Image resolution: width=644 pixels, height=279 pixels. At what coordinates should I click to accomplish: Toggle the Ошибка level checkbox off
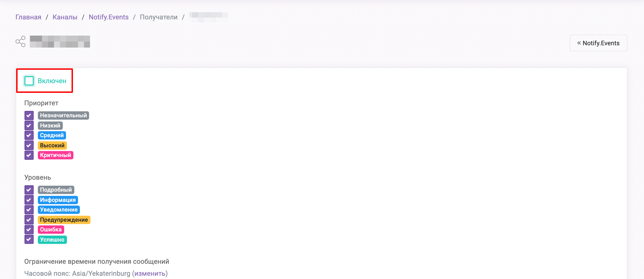(28, 229)
